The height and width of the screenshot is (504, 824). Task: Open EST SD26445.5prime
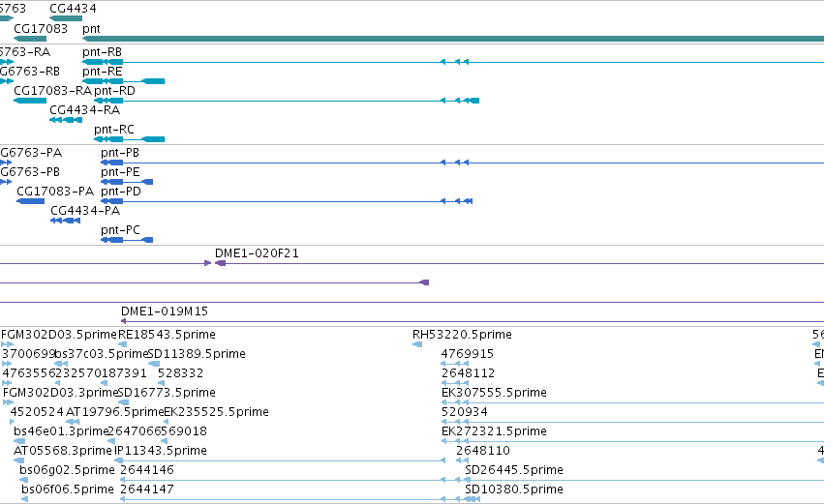point(644,481)
